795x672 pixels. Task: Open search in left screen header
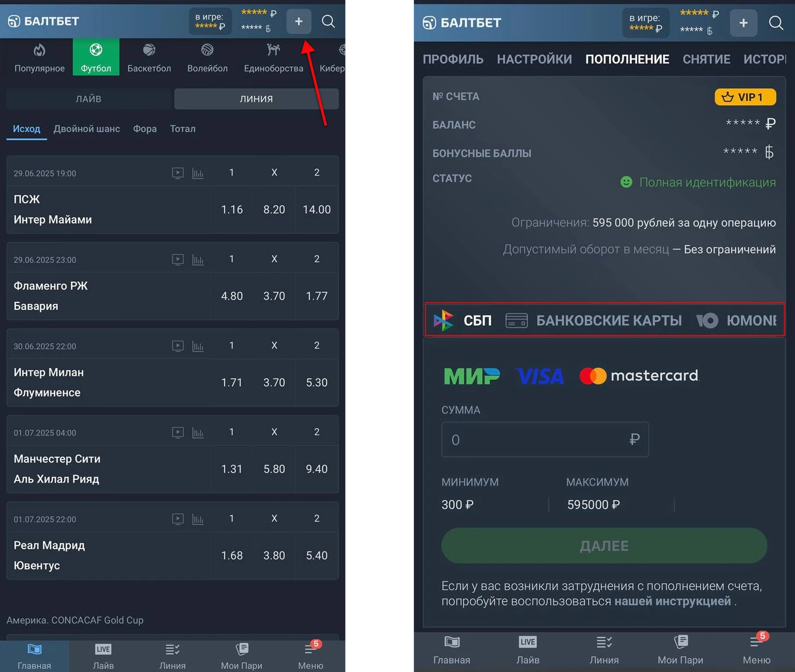328,21
